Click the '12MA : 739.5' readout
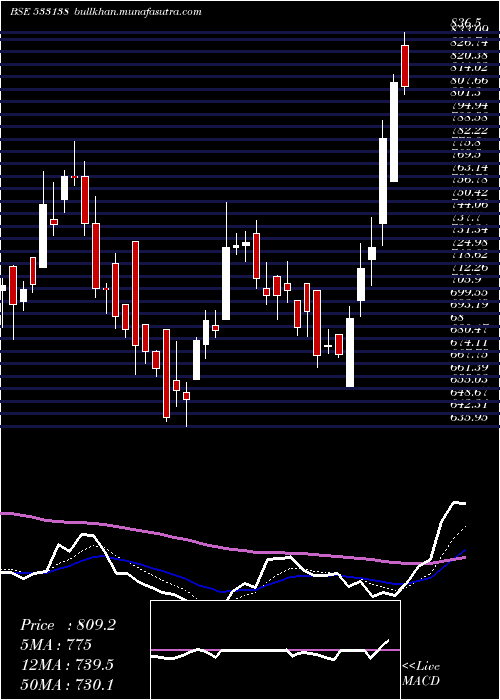The width and height of the screenshot is (500, 700). [x=68, y=664]
